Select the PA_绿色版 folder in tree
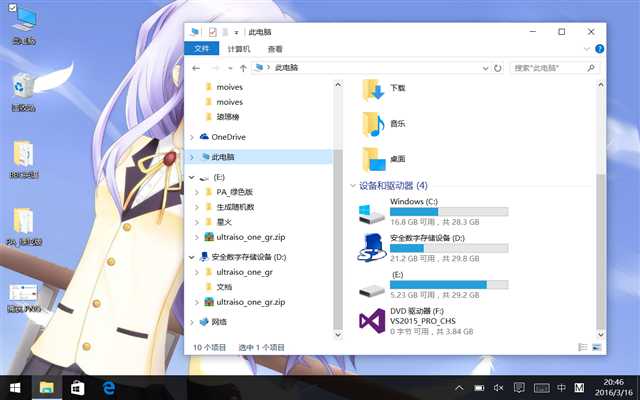The width and height of the screenshot is (640, 400). 235,192
